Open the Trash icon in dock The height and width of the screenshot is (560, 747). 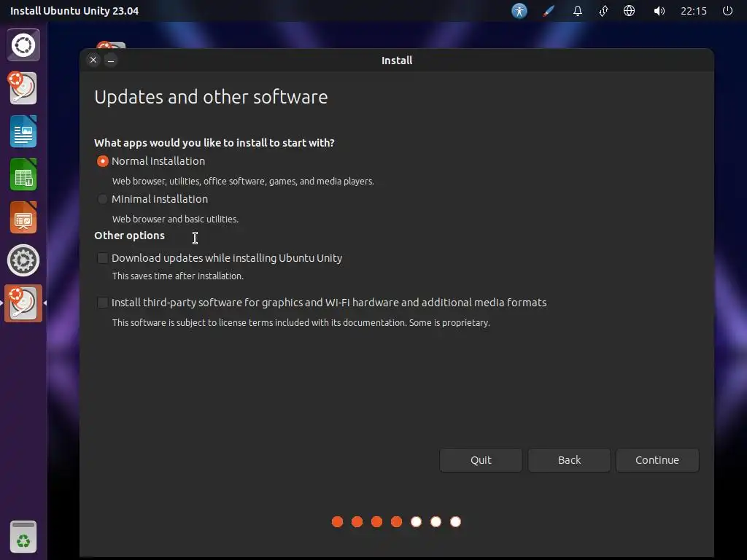tap(23, 537)
